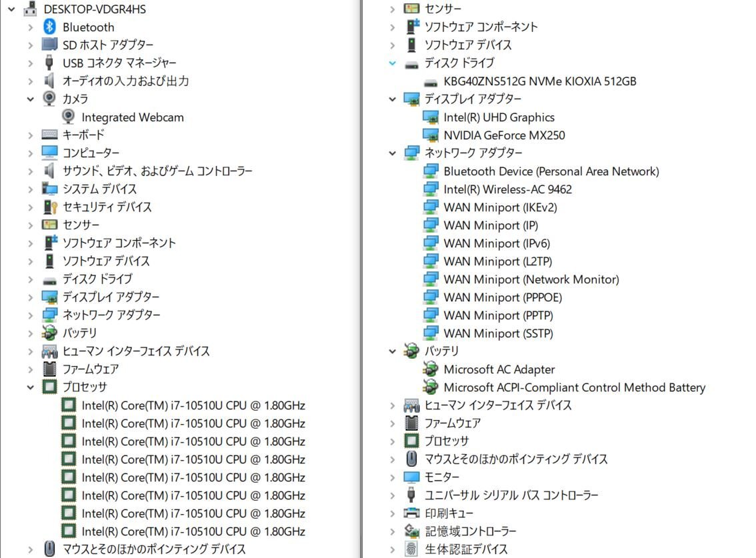This screenshot has width=756, height=558.
Task: Select the last i7-10510U processor entry
Action: (x=193, y=531)
